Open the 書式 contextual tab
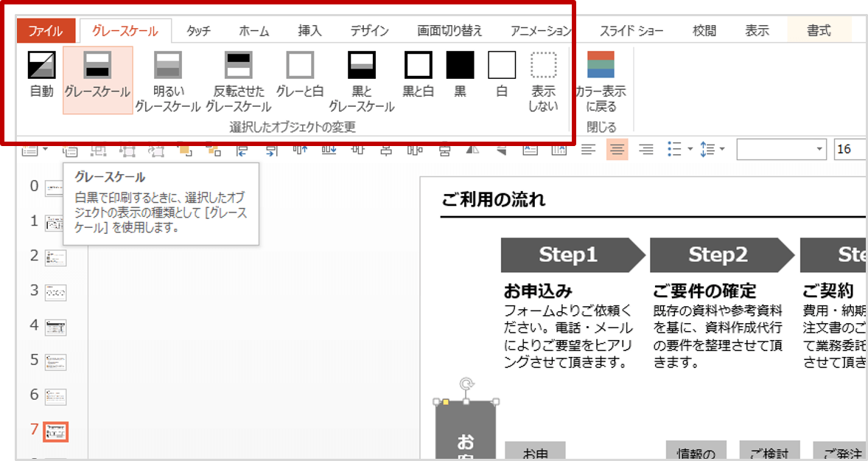 tap(819, 30)
